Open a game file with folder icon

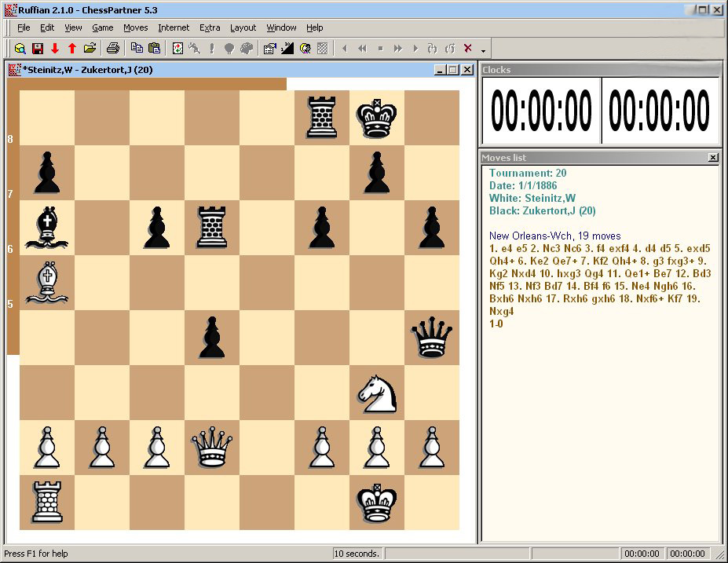90,49
